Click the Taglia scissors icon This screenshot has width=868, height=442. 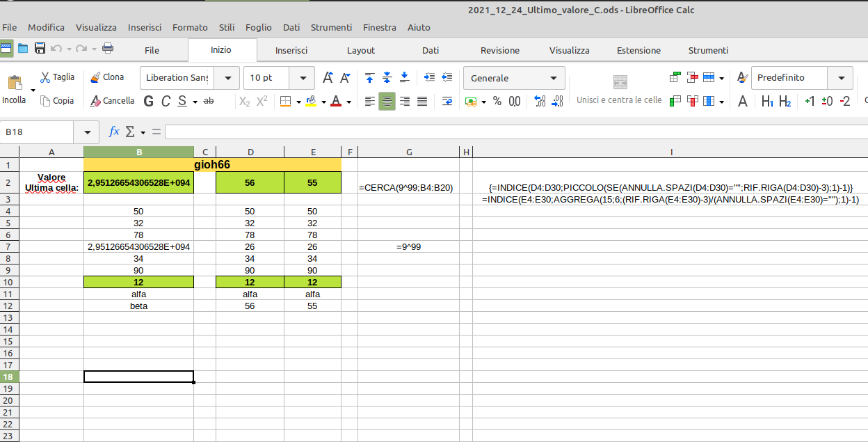(x=58, y=77)
